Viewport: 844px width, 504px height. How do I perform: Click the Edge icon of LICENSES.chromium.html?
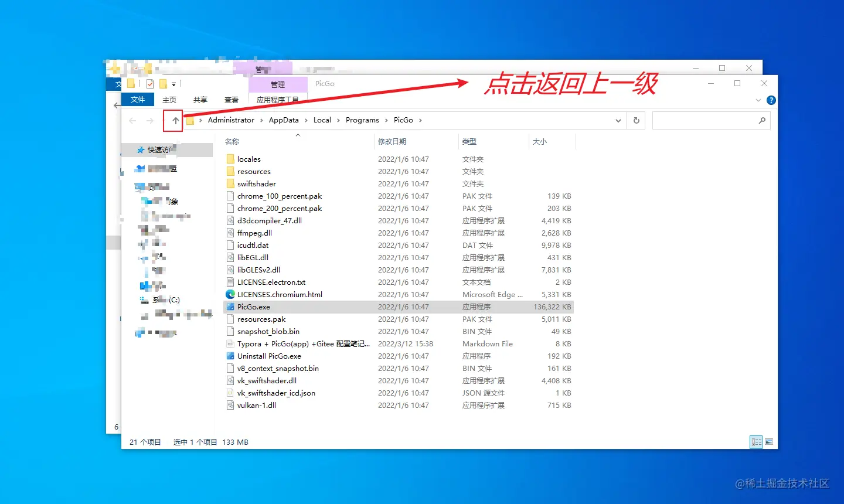coord(230,295)
